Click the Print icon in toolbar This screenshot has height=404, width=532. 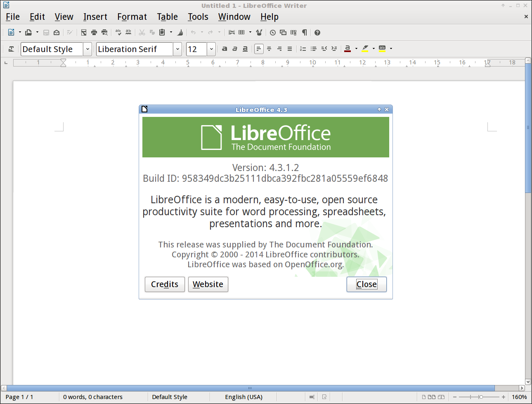(x=94, y=32)
